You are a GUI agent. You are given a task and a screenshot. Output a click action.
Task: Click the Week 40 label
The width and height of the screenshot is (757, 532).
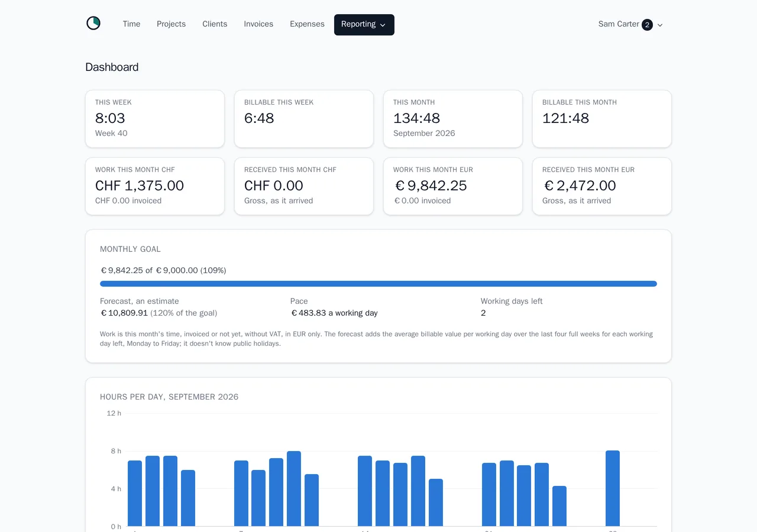click(111, 134)
